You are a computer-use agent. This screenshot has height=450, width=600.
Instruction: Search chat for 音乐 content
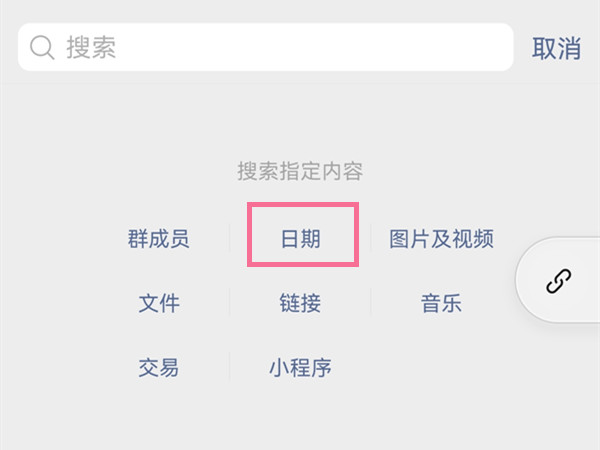[x=441, y=303]
